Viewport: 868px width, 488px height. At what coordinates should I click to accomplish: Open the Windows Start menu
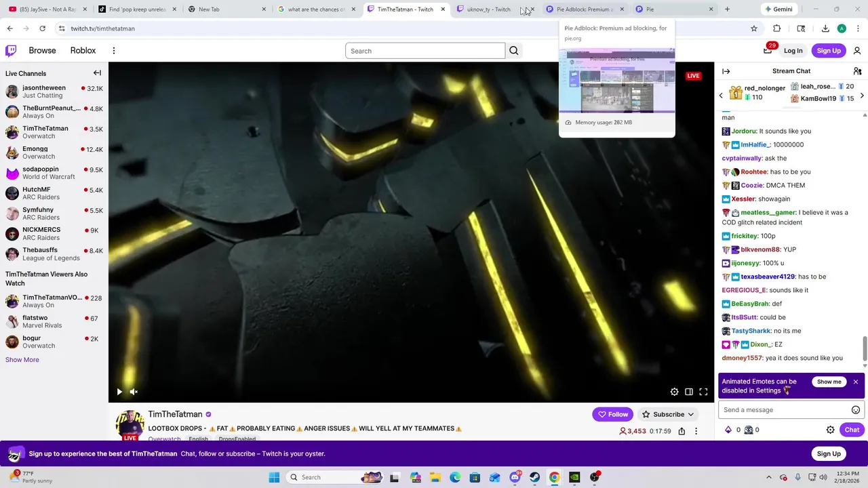(274, 477)
